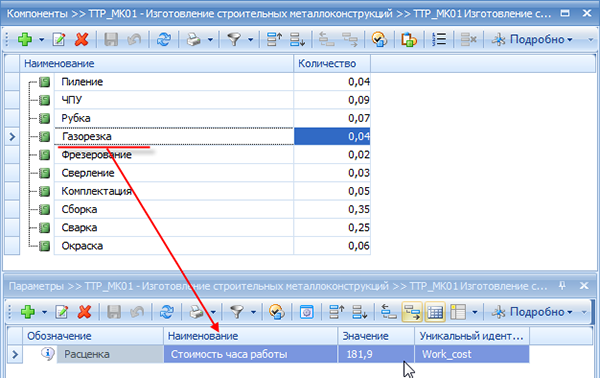Toggle the highlighted table view button in Parameters toolbar
Viewport: 600px width, 378px height.
point(435,312)
